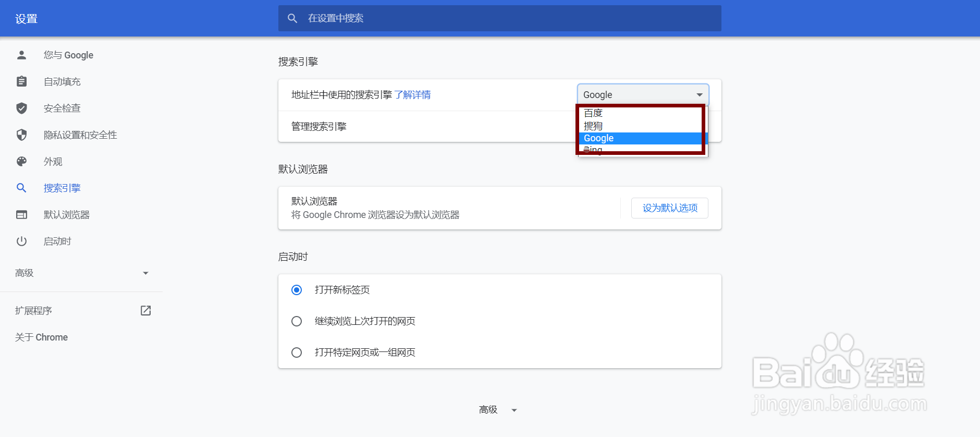Click the 隐私设置和安全性 shield icon
This screenshot has width=980, height=437.
pyautogui.click(x=21, y=135)
